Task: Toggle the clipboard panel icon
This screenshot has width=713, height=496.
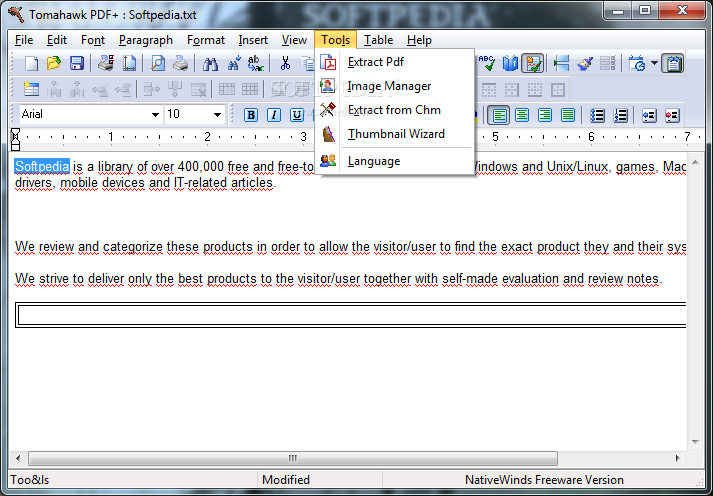Action: [x=673, y=63]
